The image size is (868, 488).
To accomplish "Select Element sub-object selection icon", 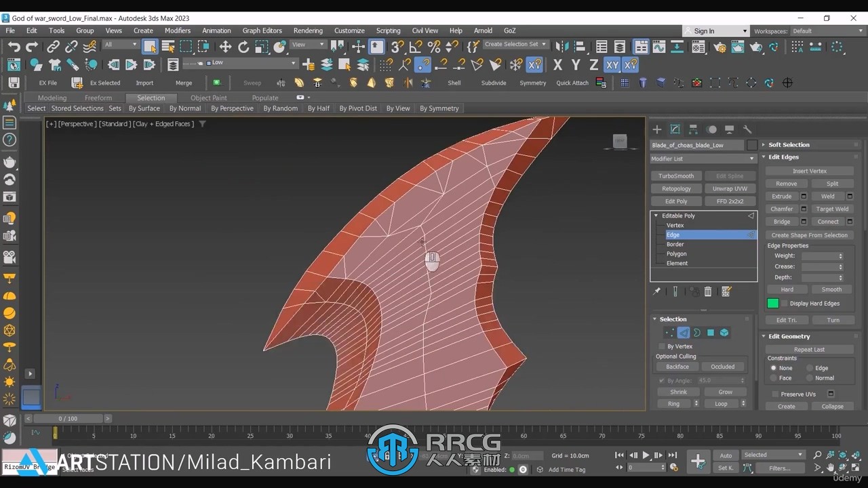I will coord(724,333).
